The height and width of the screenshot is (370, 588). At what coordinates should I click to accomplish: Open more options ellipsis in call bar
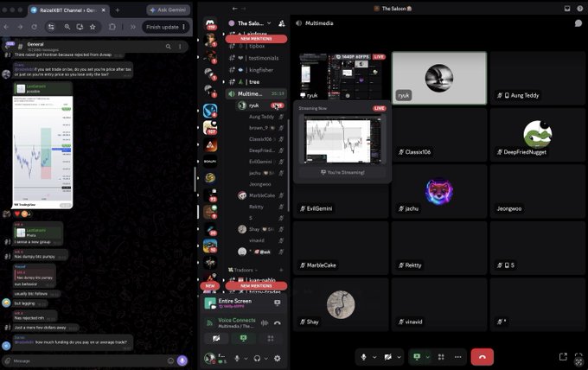[x=458, y=357]
